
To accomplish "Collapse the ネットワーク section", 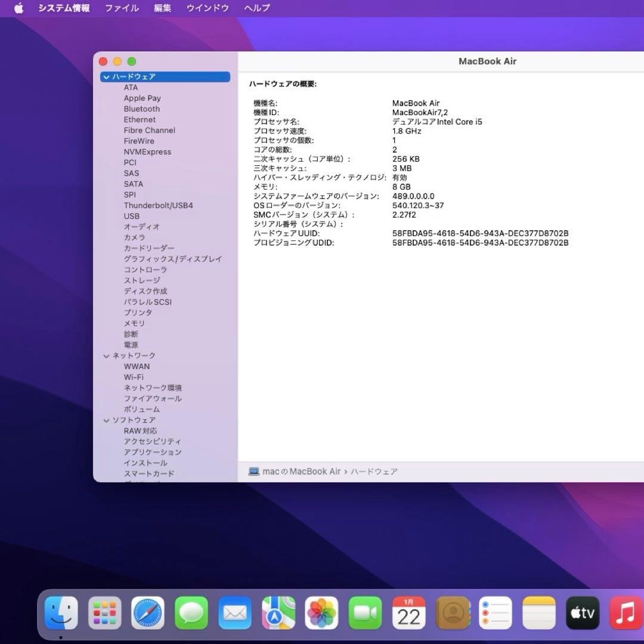I will [x=106, y=355].
